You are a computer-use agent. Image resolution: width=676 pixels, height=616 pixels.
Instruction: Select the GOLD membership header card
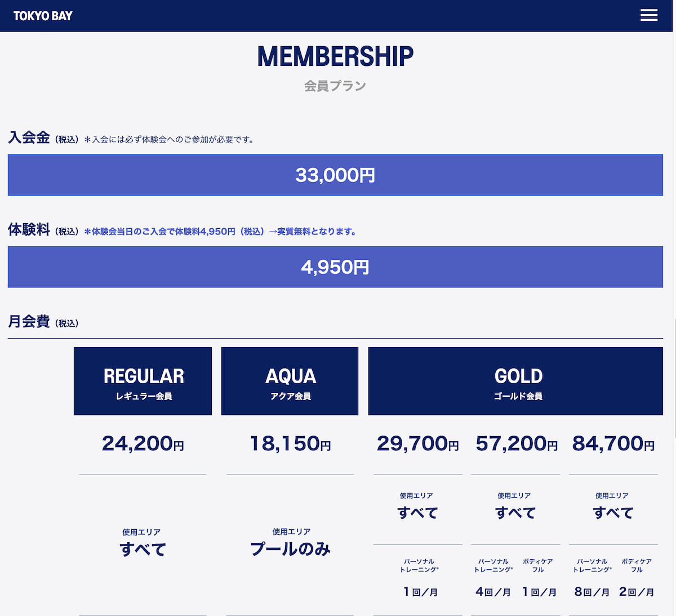tap(515, 381)
